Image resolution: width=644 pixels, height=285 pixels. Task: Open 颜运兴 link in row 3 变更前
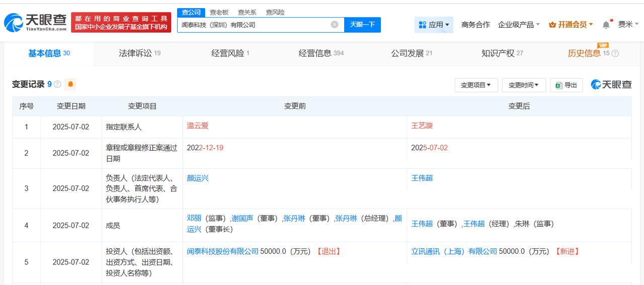point(198,178)
